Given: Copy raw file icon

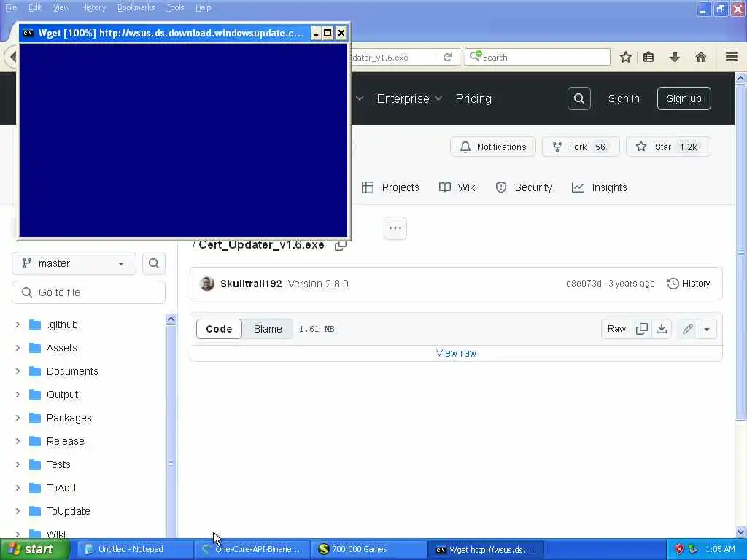Looking at the screenshot, I should pyautogui.click(x=642, y=329).
